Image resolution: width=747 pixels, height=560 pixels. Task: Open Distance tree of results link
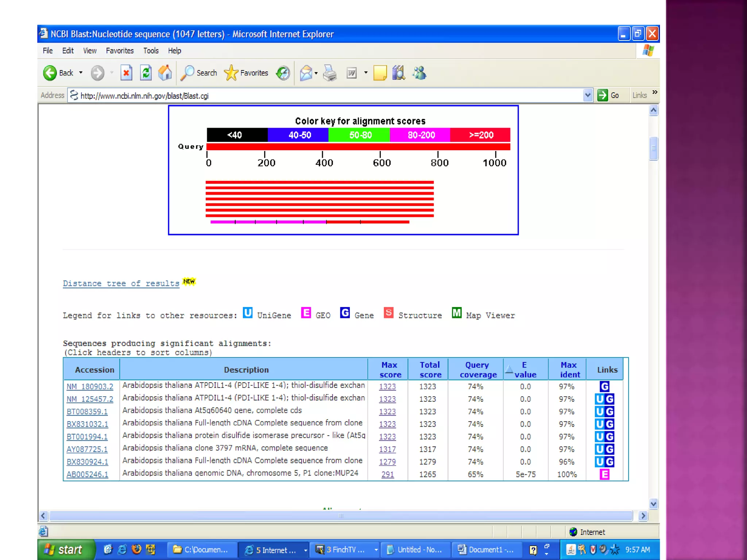(x=121, y=284)
